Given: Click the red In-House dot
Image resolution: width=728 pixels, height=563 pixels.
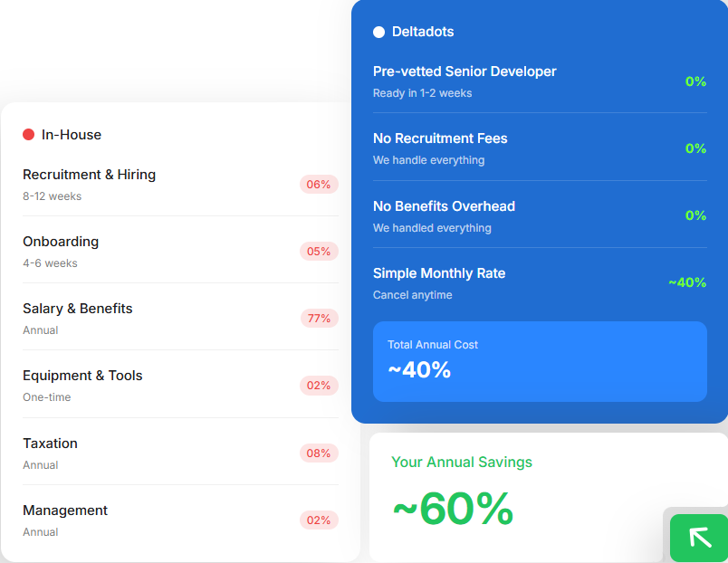Looking at the screenshot, I should click(x=29, y=135).
